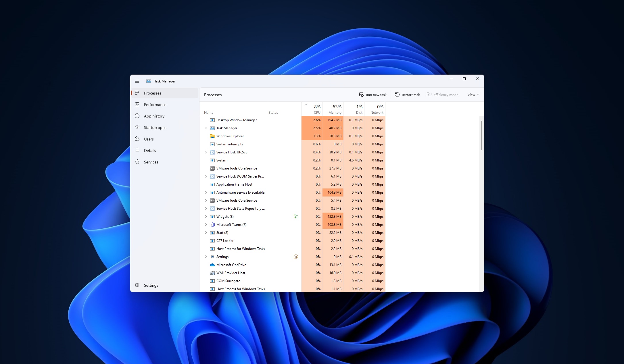Expand the Microsoft Teams process group
624x364 pixels.
(206, 224)
